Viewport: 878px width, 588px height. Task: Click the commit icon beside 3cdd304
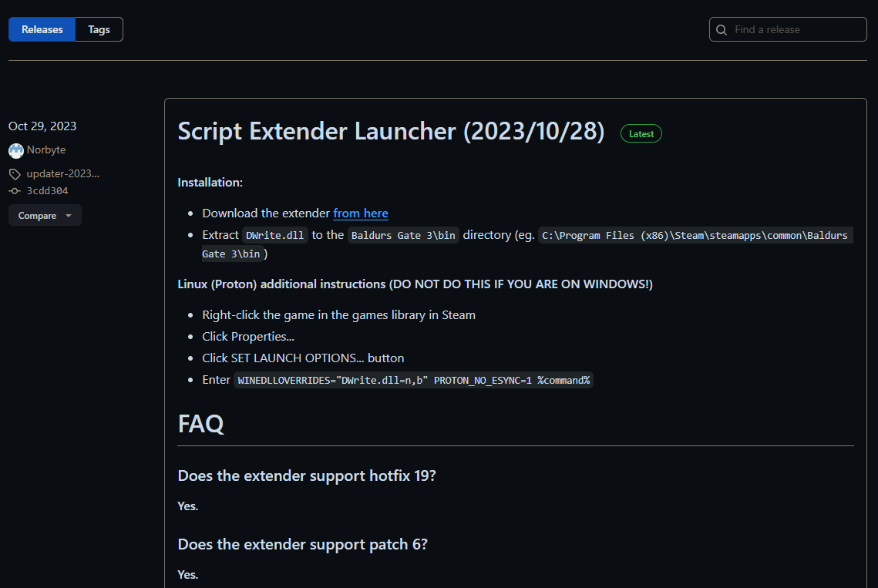click(x=14, y=190)
